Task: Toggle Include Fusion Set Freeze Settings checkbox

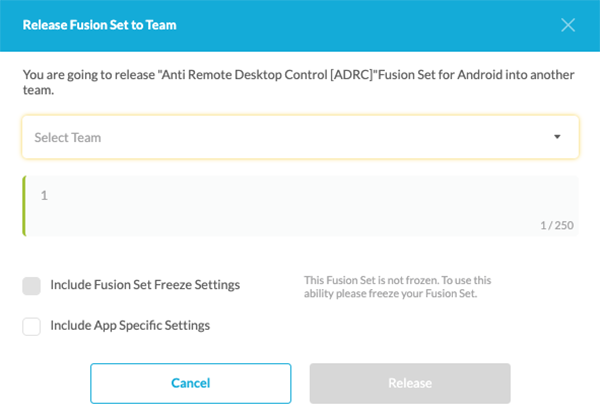Action: (x=31, y=285)
